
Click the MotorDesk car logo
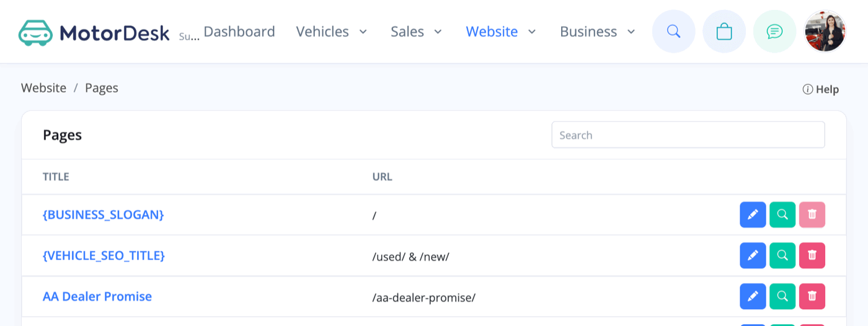pyautogui.click(x=35, y=32)
